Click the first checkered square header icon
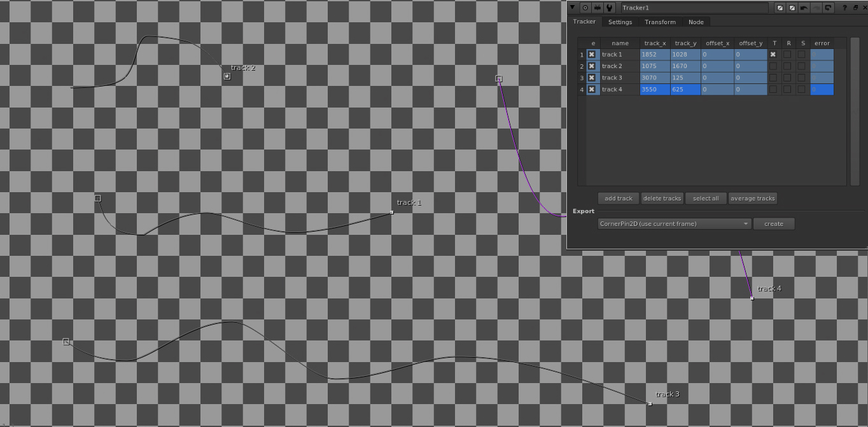The height and width of the screenshot is (427, 868). (780, 8)
